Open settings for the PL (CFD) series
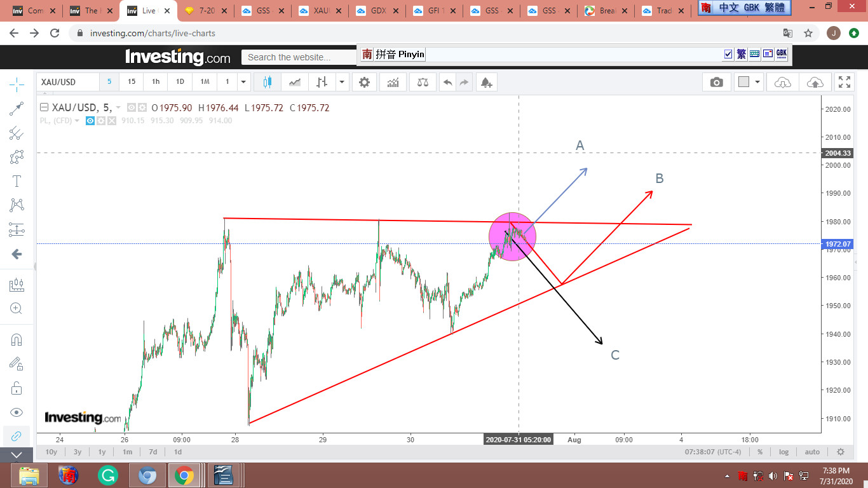Viewport: 868px width, 488px height. [101, 121]
